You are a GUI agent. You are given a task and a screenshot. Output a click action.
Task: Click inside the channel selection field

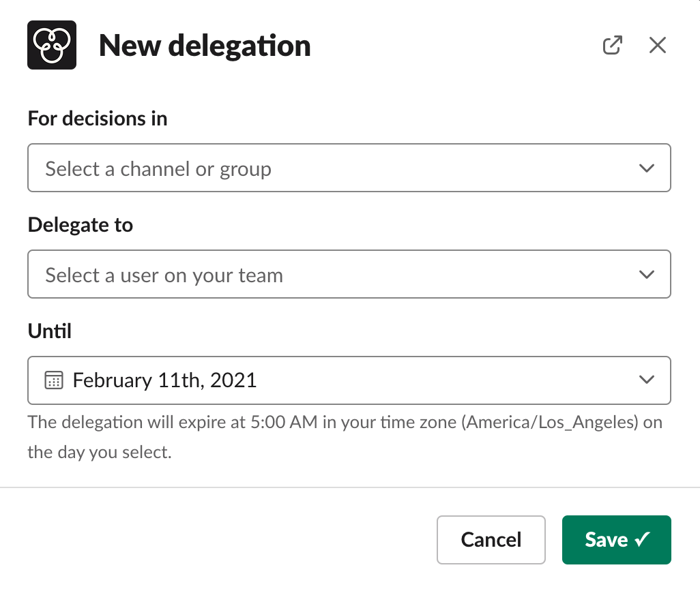(273, 168)
